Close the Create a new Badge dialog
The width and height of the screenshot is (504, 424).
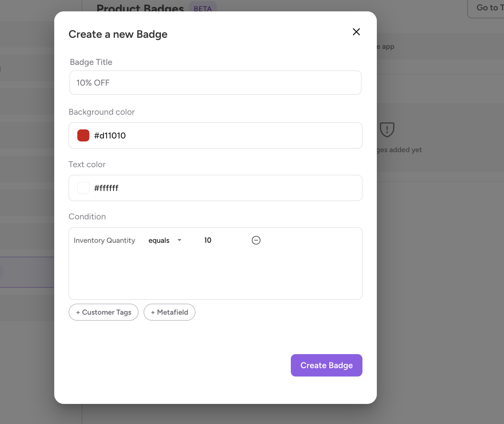(356, 32)
